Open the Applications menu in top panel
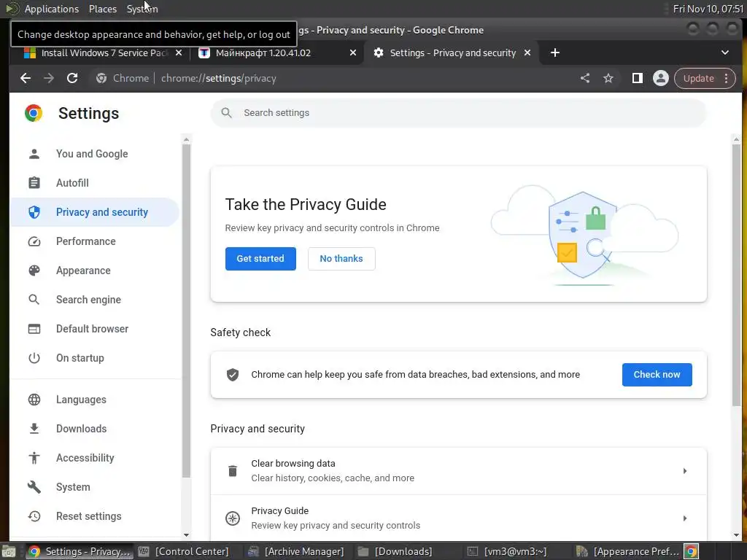Image resolution: width=747 pixels, height=560 pixels. click(x=52, y=9)
